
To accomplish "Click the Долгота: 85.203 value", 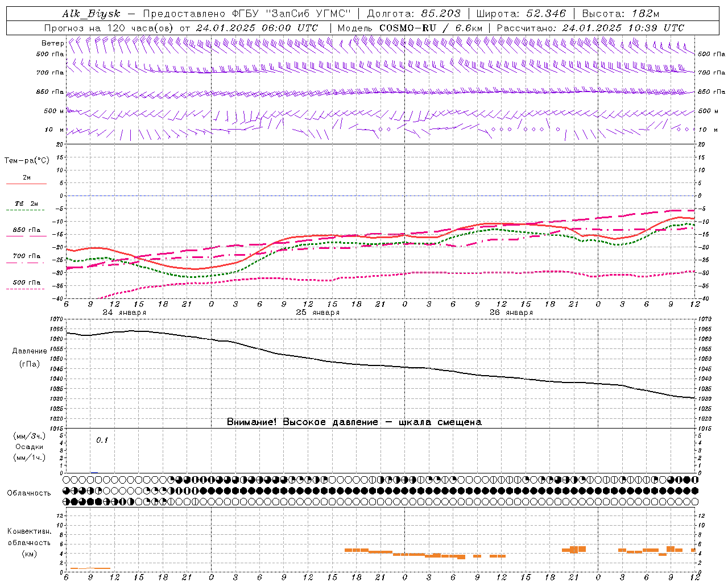I will [414, 14].
